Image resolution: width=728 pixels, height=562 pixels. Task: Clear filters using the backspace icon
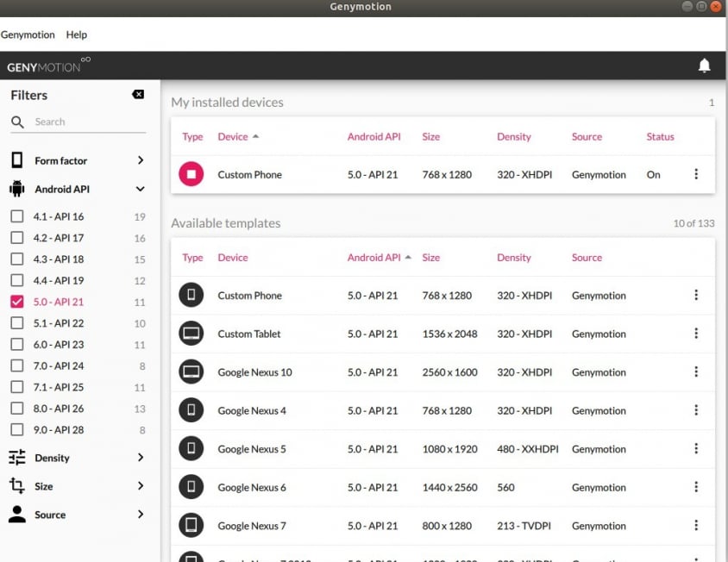[138, 95]
